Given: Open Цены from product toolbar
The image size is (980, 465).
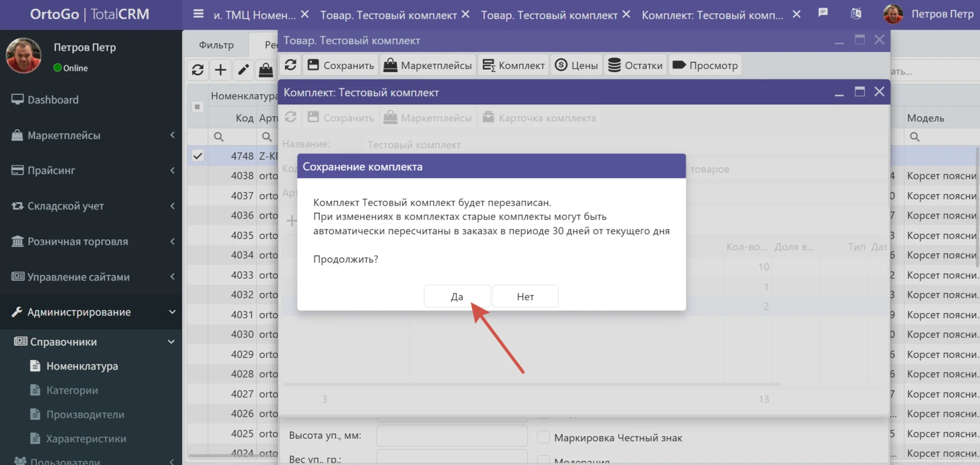Looking at the screenshot, I should [x=577, y=65].
